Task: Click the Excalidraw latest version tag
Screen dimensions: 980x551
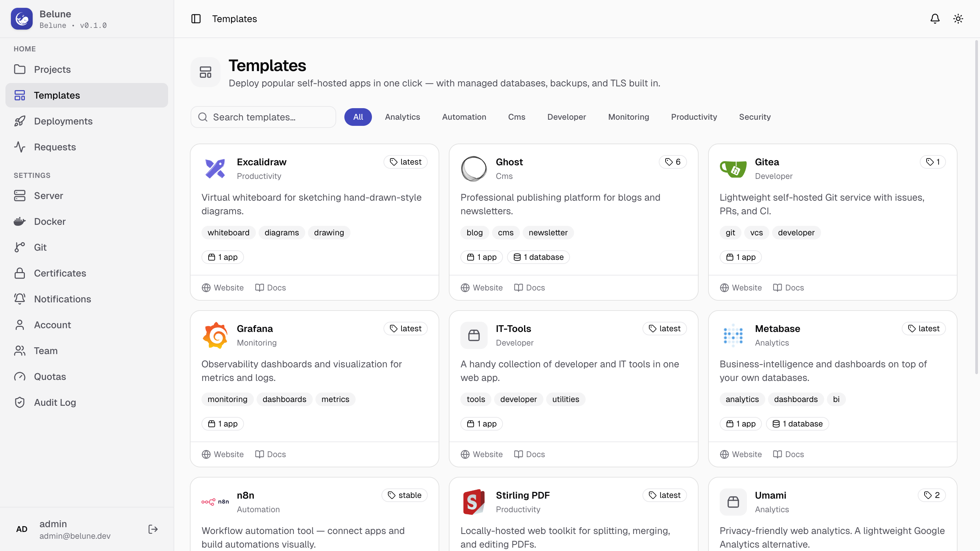Action: tap(406, 162)
